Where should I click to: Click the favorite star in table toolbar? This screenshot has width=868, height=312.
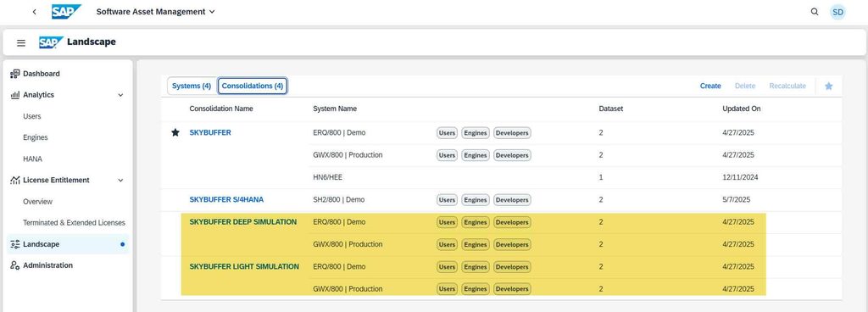829,86
